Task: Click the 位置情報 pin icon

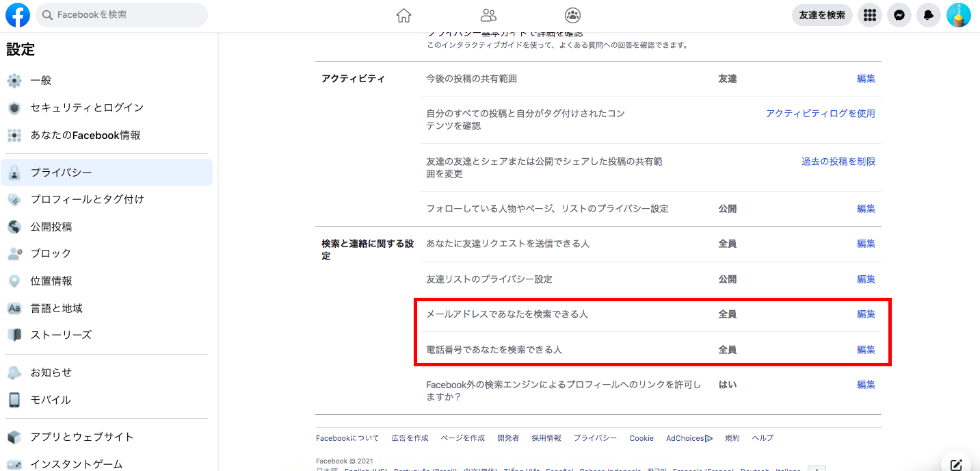Action: (14, 281)
